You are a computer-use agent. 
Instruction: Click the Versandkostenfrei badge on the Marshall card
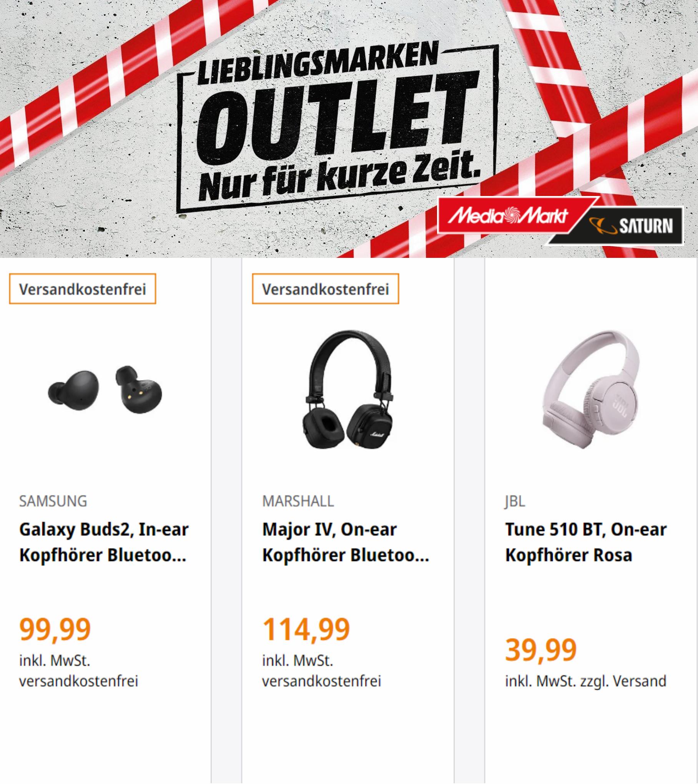pos(326,289)
